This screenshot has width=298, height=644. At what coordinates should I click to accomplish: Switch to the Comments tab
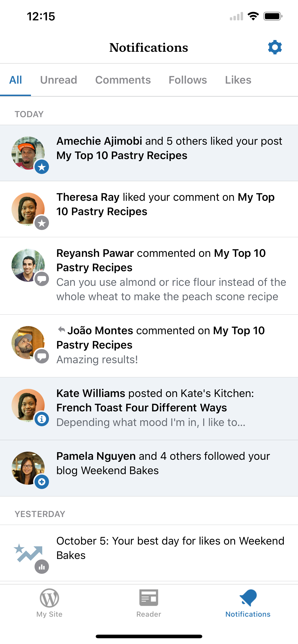[x=123, y=80]
